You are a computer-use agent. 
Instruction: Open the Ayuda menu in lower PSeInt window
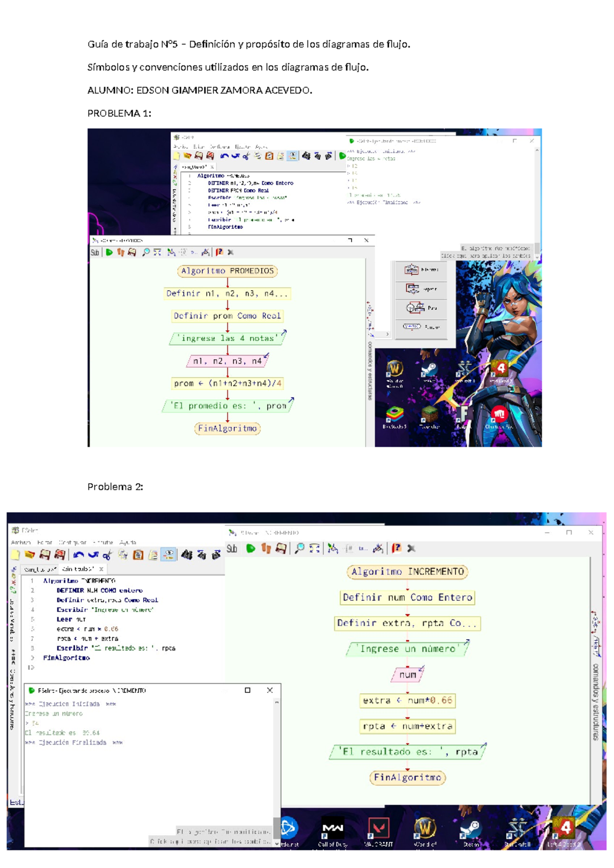click(127, 542)
